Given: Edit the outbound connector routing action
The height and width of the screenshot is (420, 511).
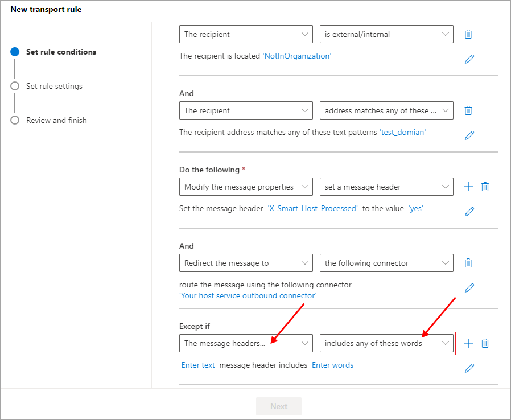Looking at the screenshot, I should (x=469, y=288).
